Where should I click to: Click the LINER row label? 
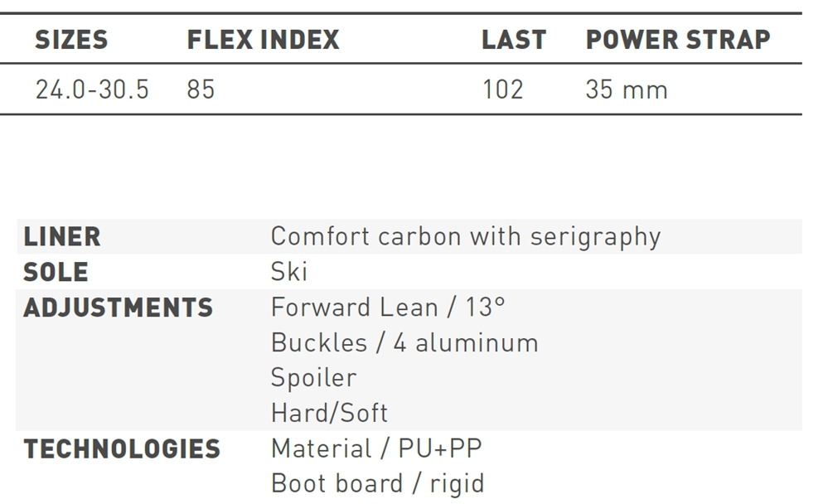point(62,237)
